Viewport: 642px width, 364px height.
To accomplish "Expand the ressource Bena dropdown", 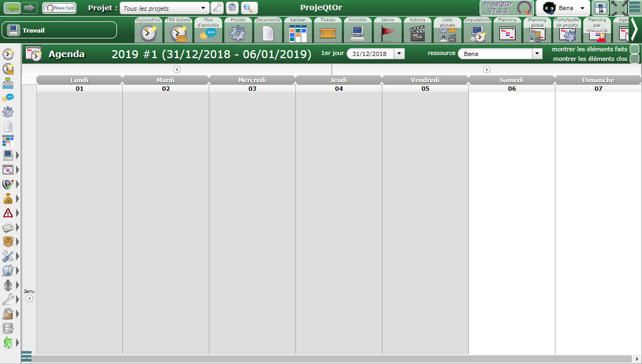I will [537, 53].
